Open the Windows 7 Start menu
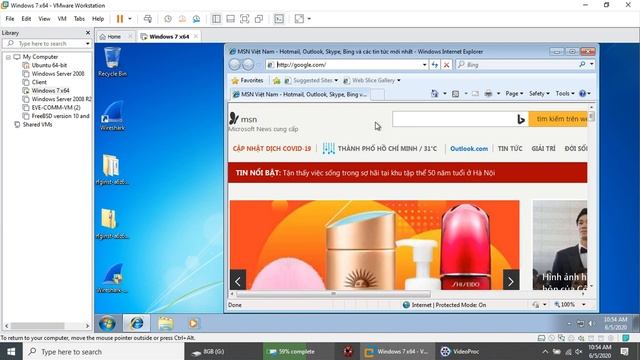 coord(107,324)
